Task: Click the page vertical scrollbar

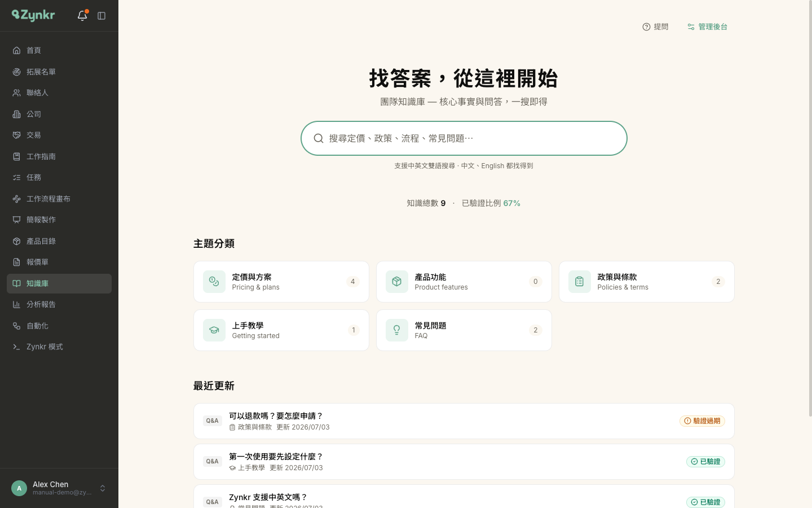Action: pyautogui.click(x=810, y=209)
